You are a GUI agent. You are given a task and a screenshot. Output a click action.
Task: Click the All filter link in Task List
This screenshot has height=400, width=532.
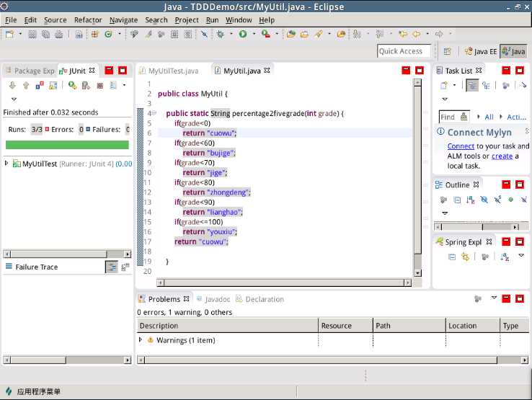click(489, 117)
